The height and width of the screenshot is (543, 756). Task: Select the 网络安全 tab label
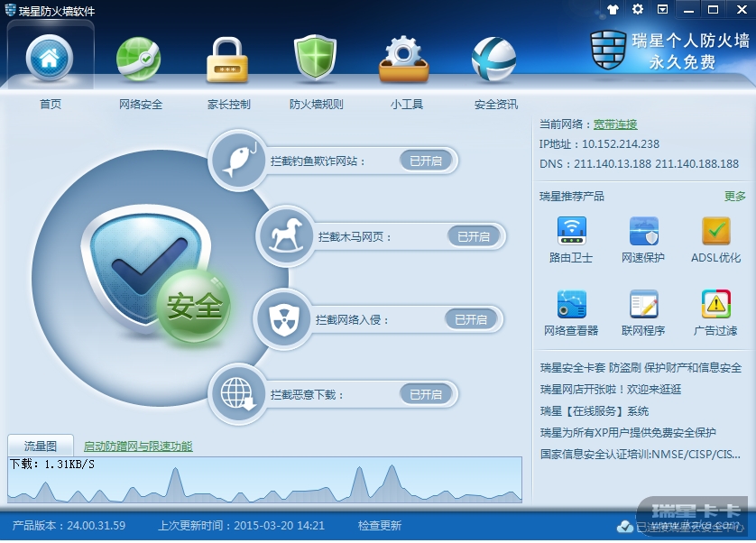tap(141, 104)
